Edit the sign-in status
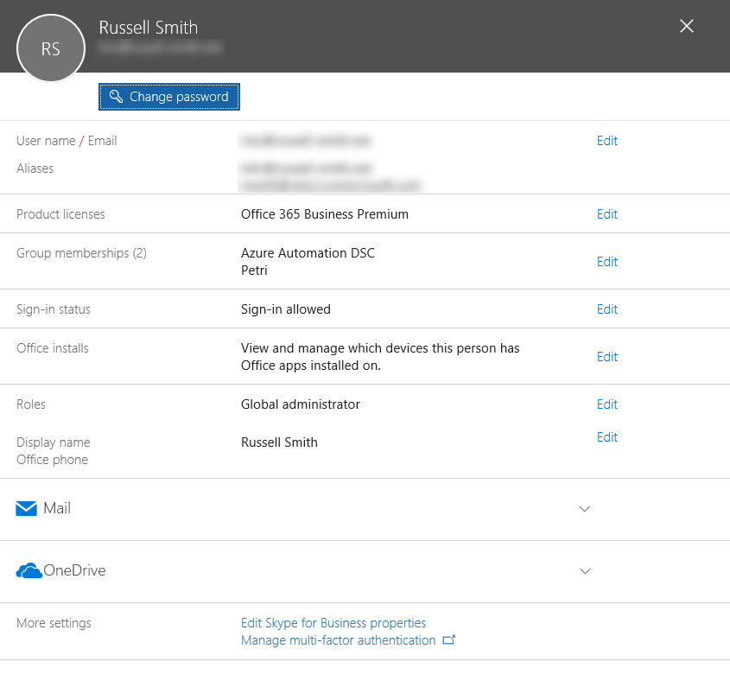This screenshot has height=700, width=730. (x=606, y=309)
